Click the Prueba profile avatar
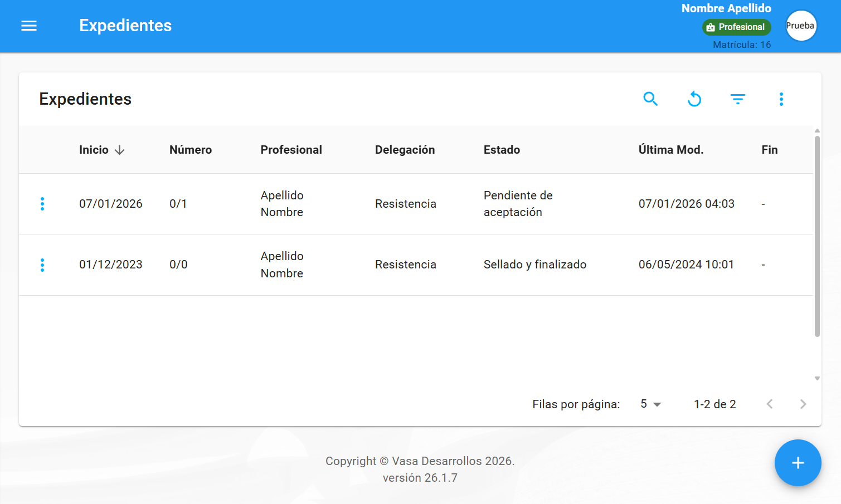Screen dimensions: 841x504 click(801, 26)
